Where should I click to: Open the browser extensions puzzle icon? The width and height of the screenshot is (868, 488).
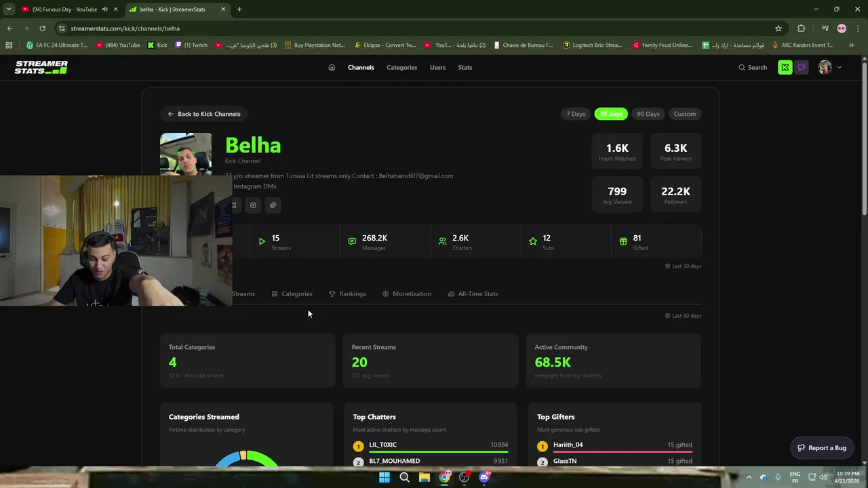pos(802,28)
